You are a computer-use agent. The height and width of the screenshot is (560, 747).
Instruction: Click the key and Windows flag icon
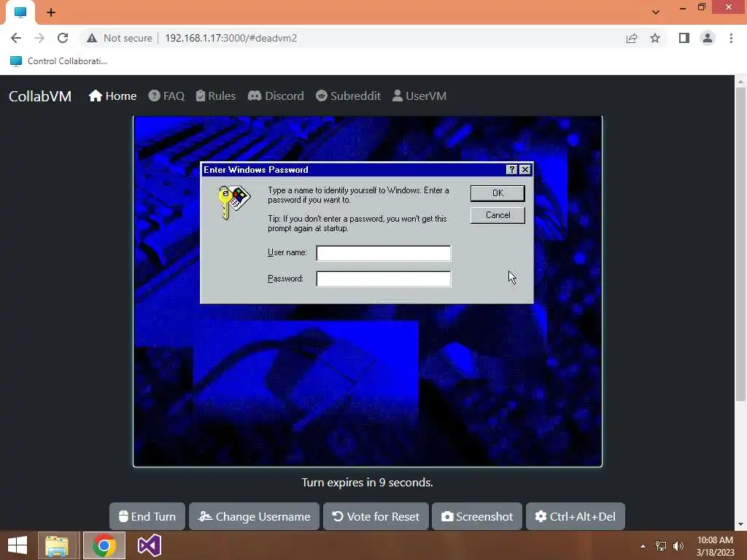click(234, 203)
